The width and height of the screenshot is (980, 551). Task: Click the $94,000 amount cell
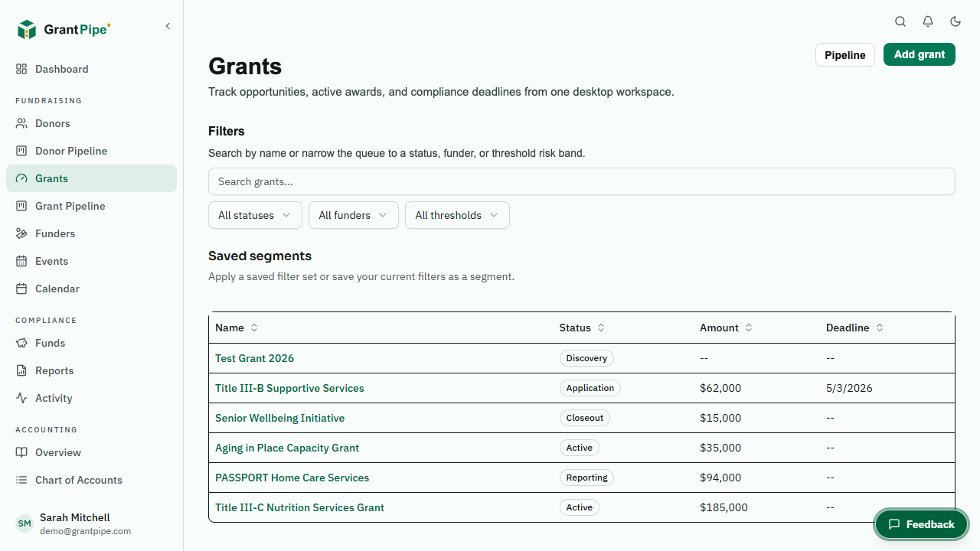coord(720,478)
